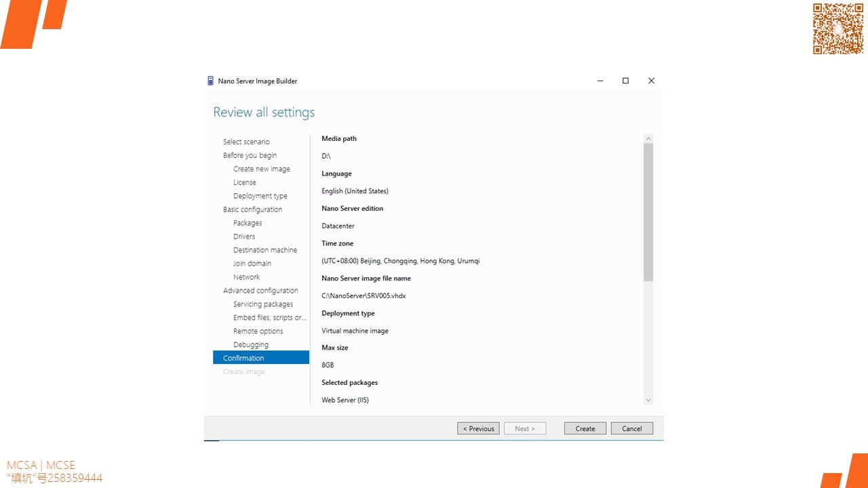Maximize the Nano Server Image Builder window
Screen dimensions: 868x488
click(625, 81)
